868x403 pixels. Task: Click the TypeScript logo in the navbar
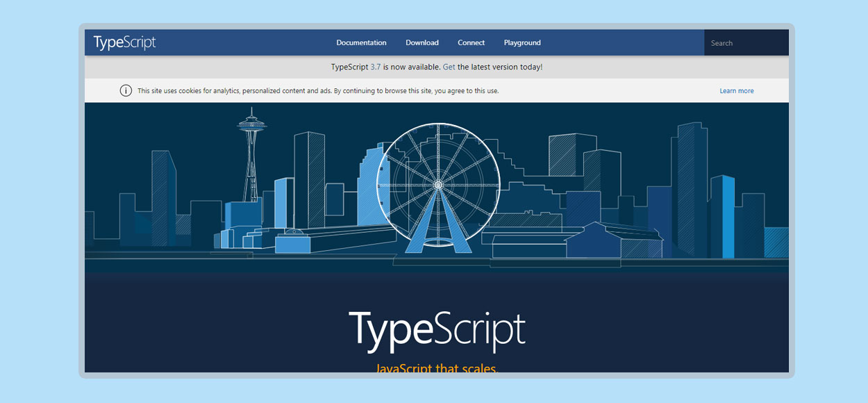(125, 42)
